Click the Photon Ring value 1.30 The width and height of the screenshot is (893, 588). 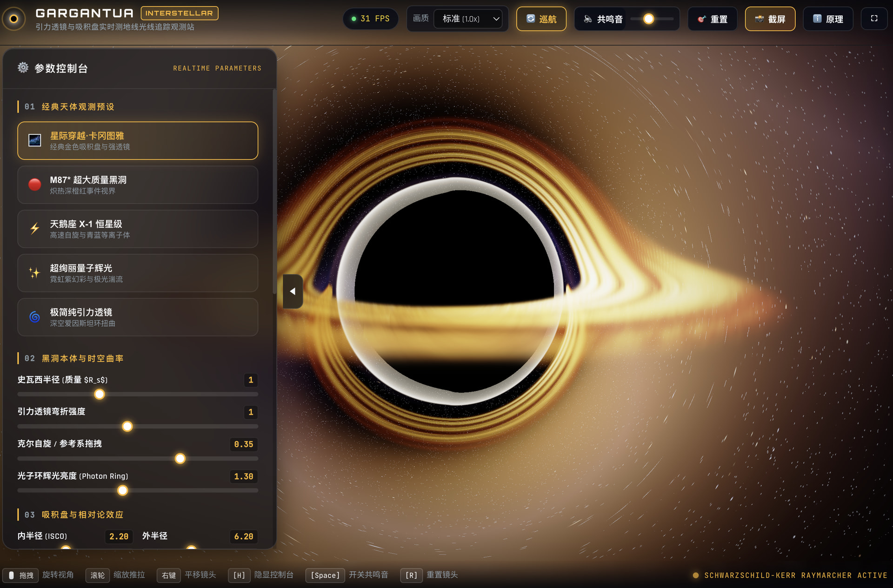point(244,476)
